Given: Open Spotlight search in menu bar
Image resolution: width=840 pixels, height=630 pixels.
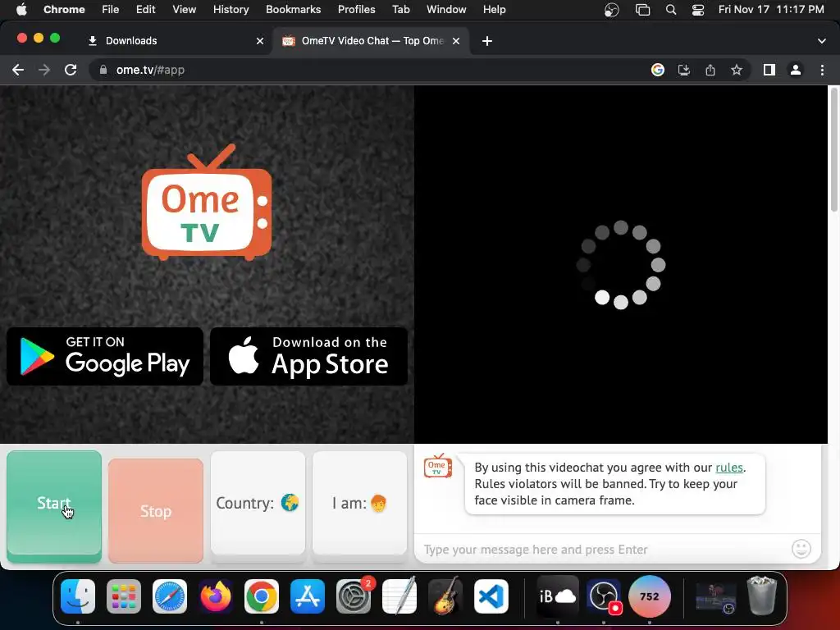Looking at the screenshot, I should click(671, 10).
